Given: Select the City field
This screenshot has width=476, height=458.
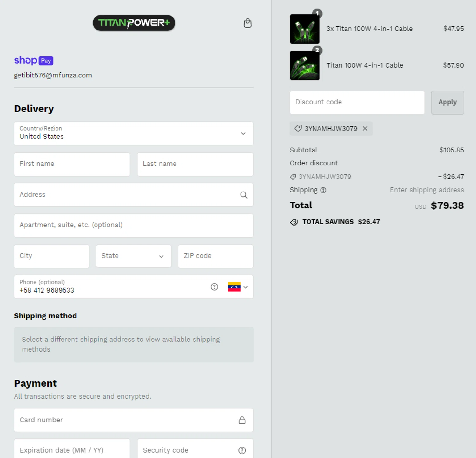Looking at the screenshot, I should click(52, 256).
